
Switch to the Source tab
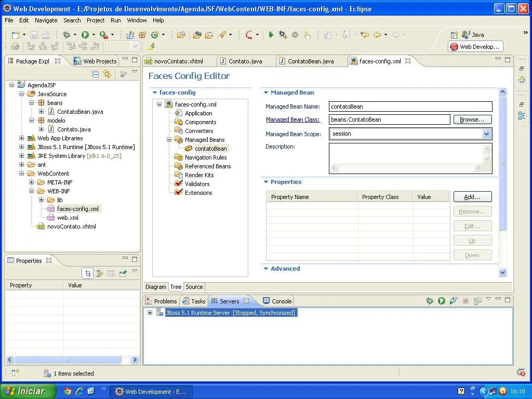194,287
